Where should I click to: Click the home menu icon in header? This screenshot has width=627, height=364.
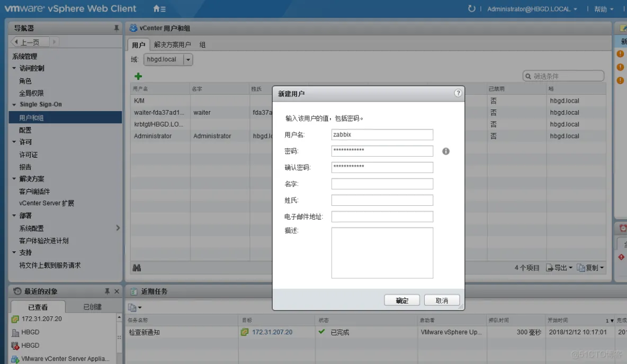[159, 9]
